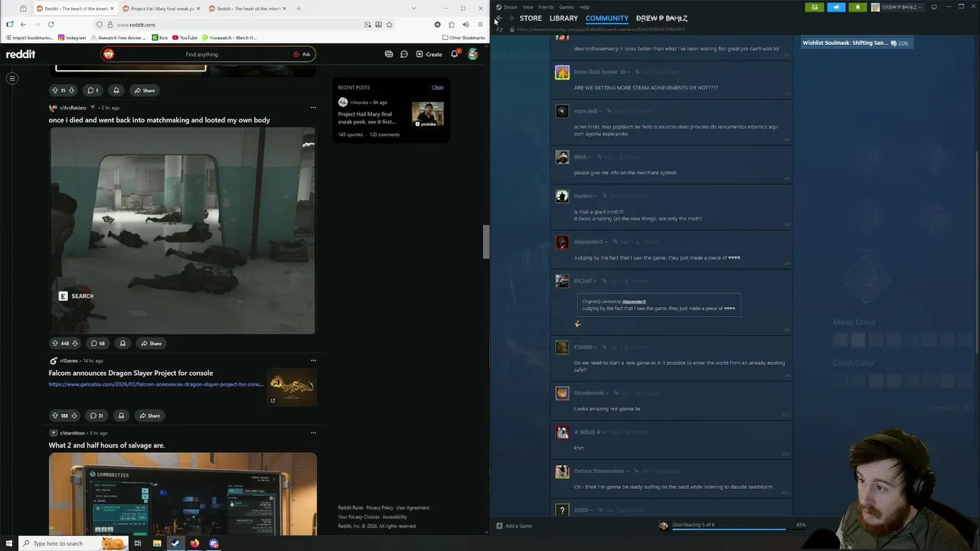Viewport: 980px width, 551px height.
Task: Give award on the Falcom Dragon Slayer post
Action: (121, 416)
